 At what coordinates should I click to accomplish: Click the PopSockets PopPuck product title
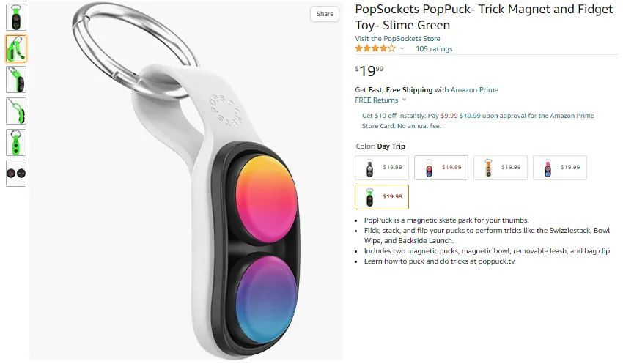(484, 18)
